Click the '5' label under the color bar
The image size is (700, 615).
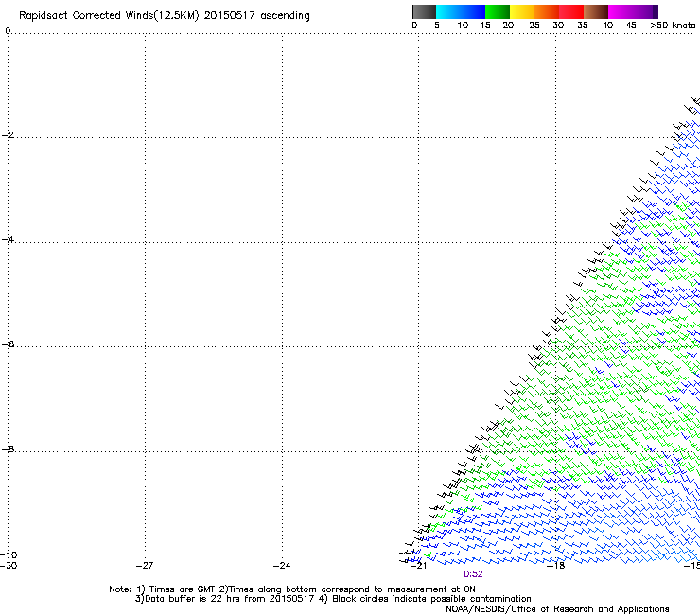437,26
